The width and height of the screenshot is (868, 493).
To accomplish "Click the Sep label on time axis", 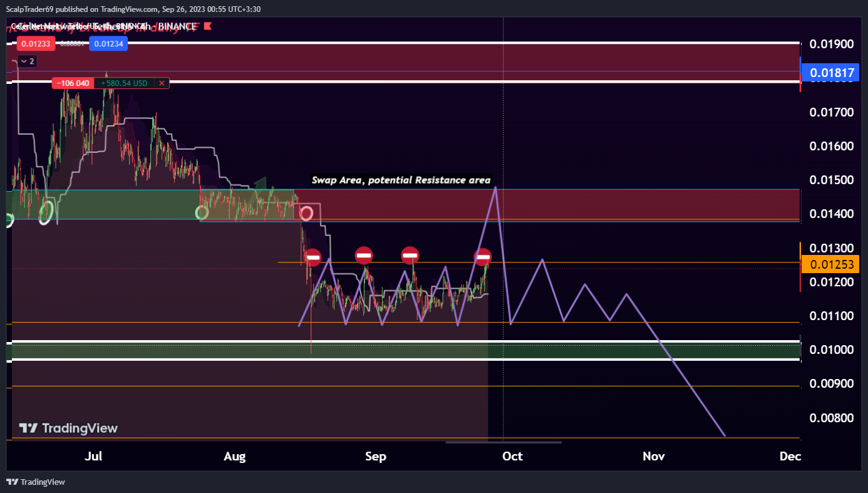I will click(x=376, y=456).
